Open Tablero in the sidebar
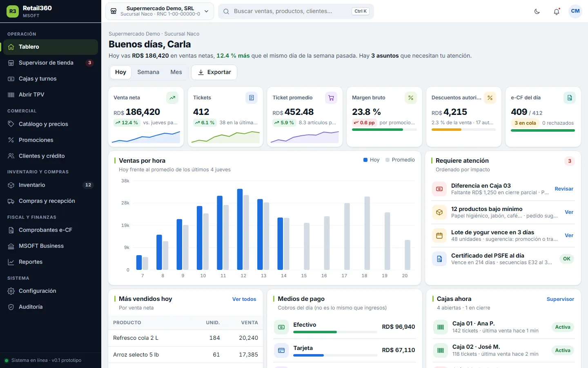 [x=51, y=47]
